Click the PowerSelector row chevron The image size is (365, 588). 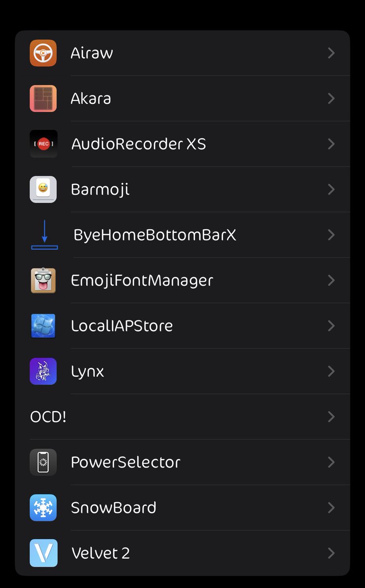tap(332, 462)
